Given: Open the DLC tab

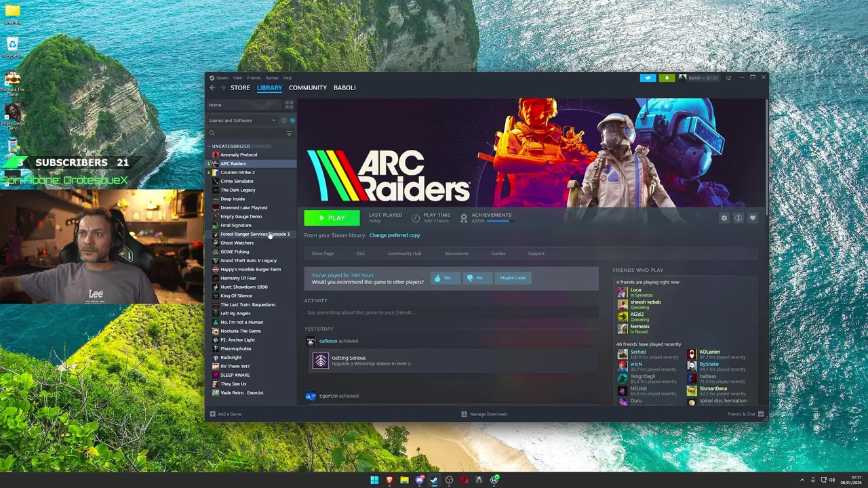Looking at the screenshot, I should (x=361, y=253).
